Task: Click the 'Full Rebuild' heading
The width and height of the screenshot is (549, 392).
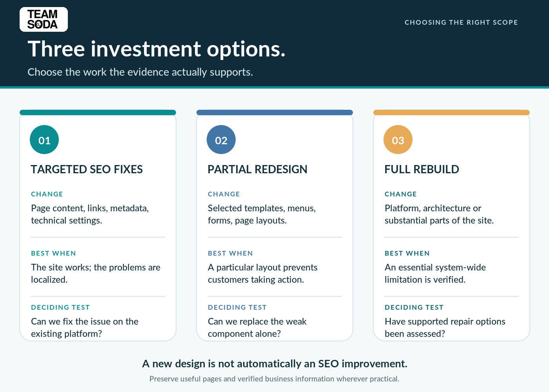Action: [x=422, y=169]
